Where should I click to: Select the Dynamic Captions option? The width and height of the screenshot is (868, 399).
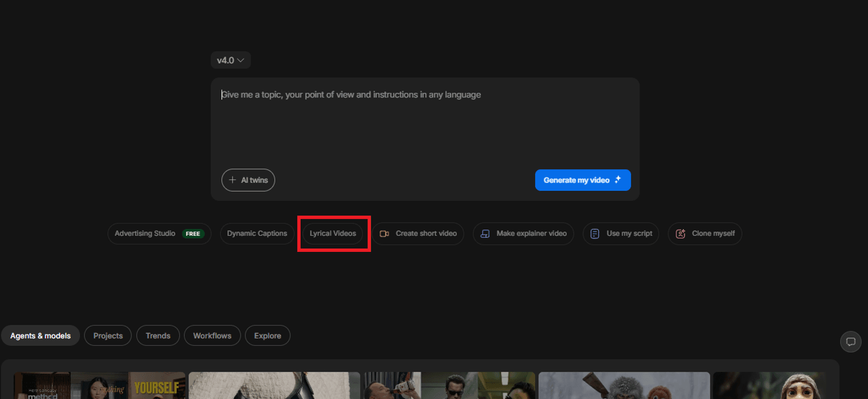click(x=257, y=233)
